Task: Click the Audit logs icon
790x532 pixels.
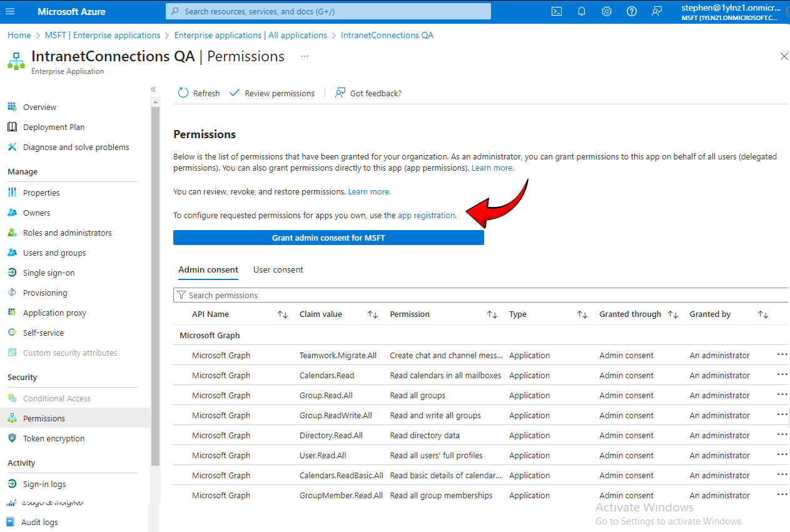Action: click(12, 522)
